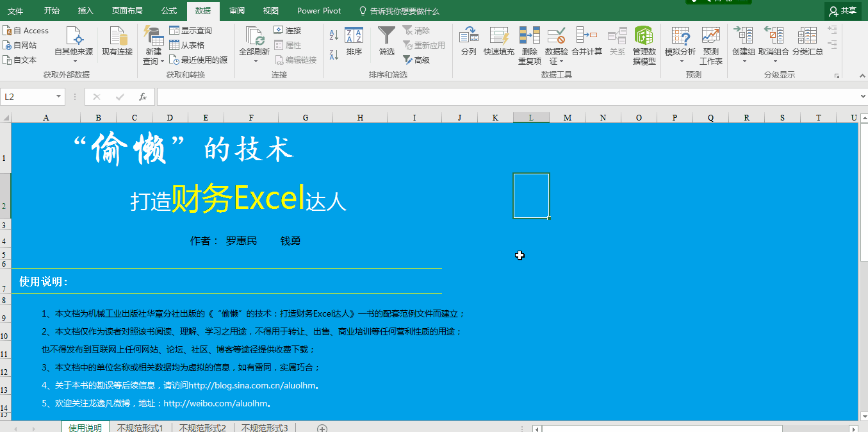Toggle the 筛选 filter
The width and height of the screenshot is (868, 432).
tap(387, 42)
